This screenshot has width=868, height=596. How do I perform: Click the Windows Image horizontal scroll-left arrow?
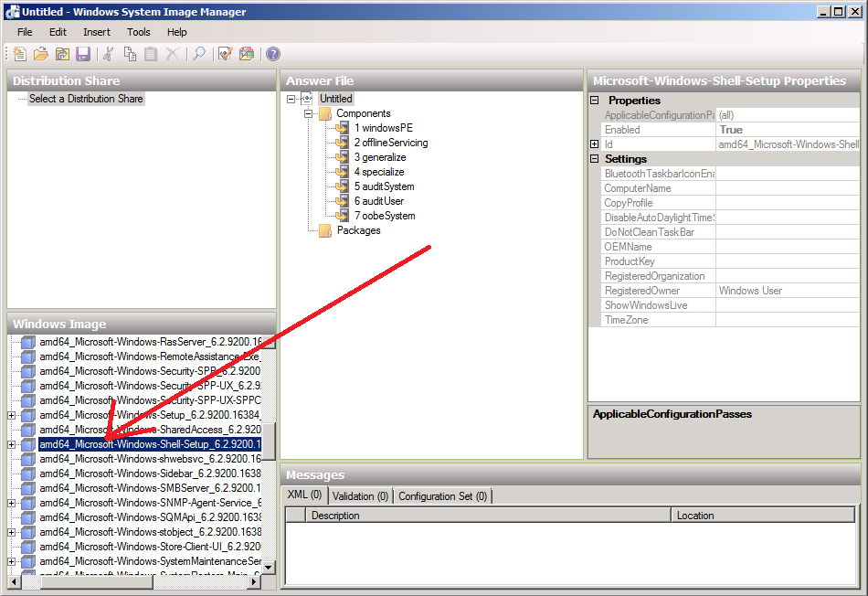[14, 581]
